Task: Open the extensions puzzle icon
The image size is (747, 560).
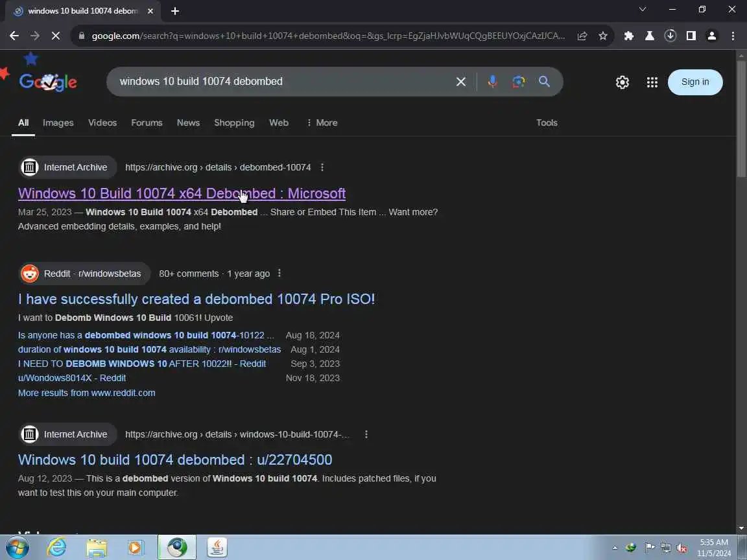Action: coord(629,36)
